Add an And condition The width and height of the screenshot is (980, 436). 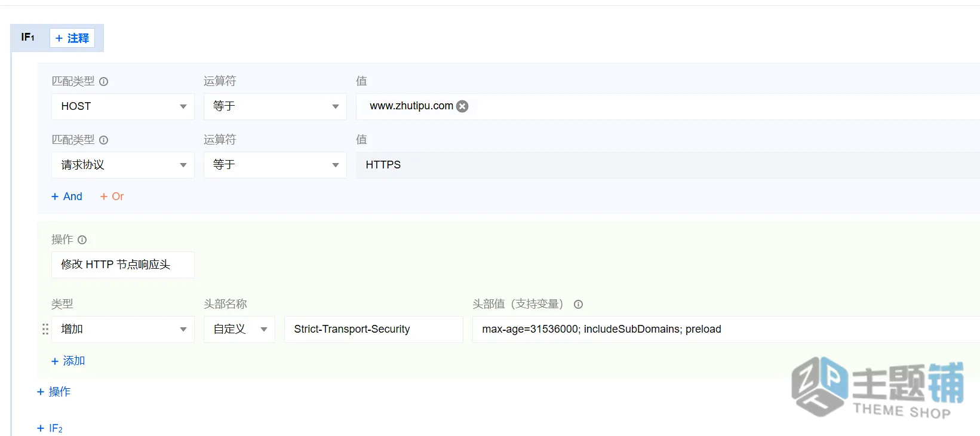[67, 196]
